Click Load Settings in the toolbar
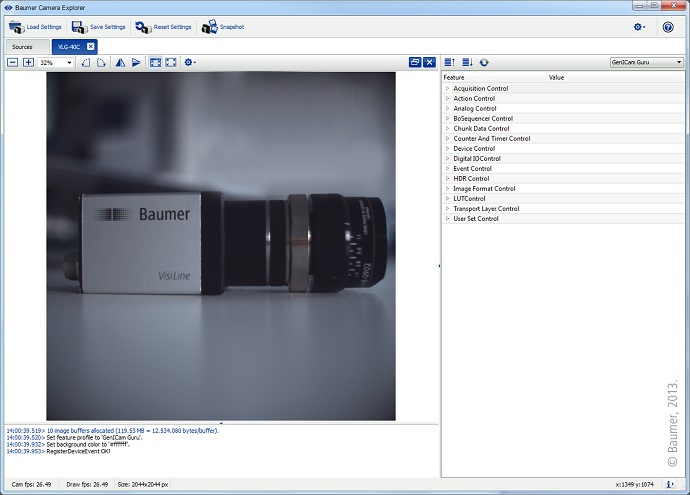 (35, 27)
